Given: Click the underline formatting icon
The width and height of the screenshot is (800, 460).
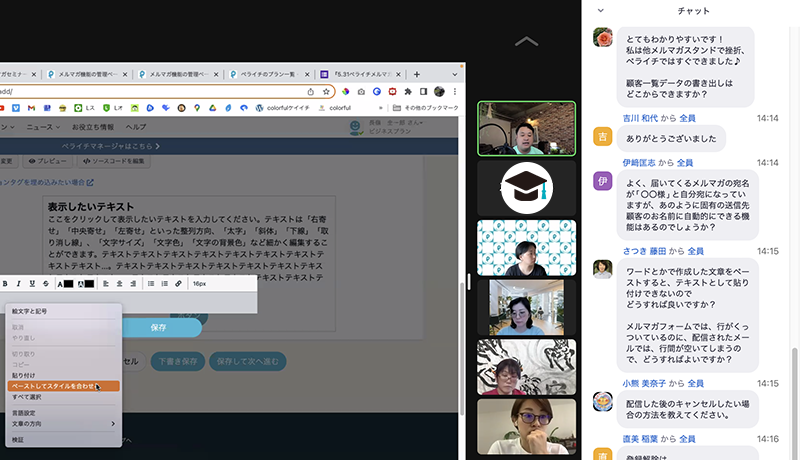Looking at the screenshot, I should (x=32, y=284).
